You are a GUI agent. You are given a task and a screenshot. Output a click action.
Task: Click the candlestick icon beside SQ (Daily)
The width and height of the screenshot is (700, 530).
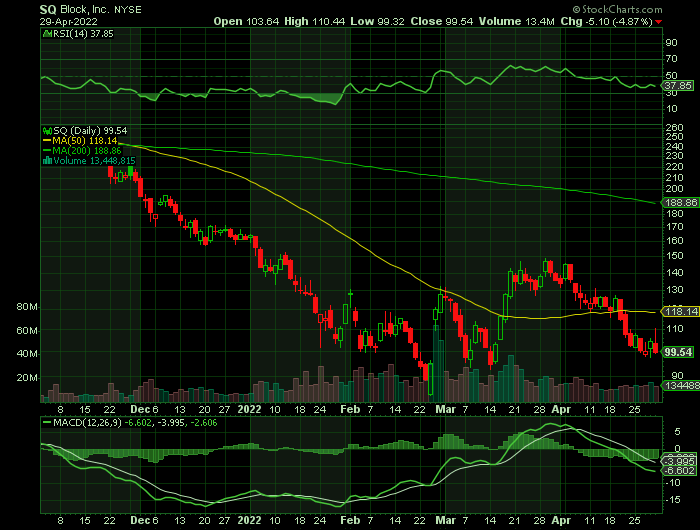click(x=47, y=131)
